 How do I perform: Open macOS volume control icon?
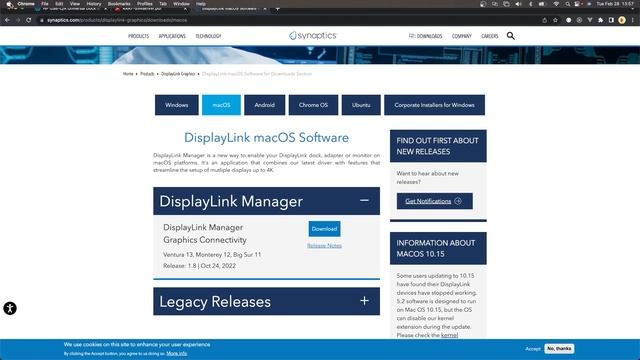point(518,4)
